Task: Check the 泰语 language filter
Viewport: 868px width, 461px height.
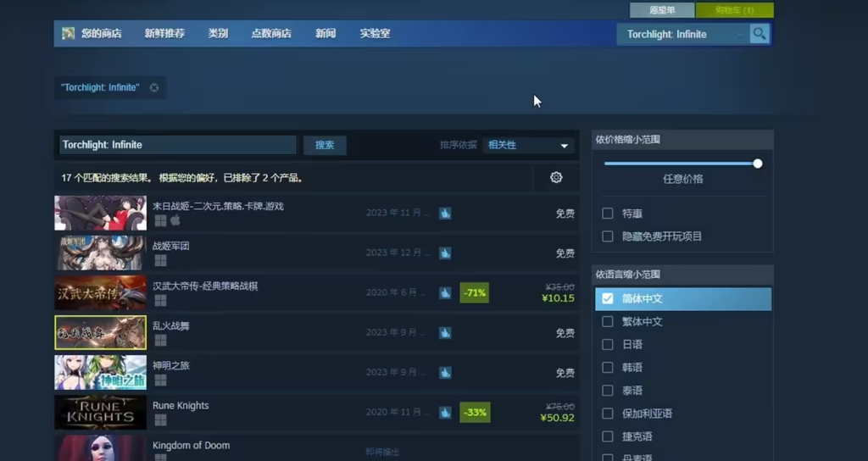Action: point(607,390)
